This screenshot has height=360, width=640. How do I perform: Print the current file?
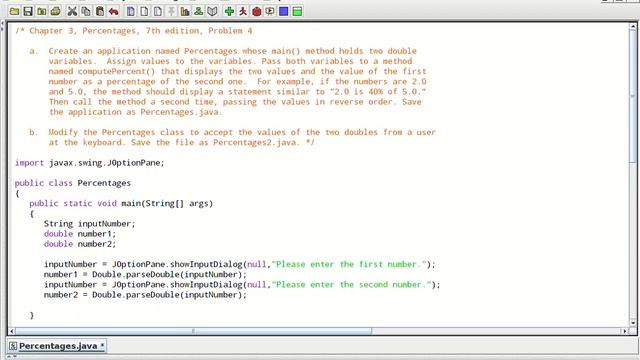tap(56, 11)
